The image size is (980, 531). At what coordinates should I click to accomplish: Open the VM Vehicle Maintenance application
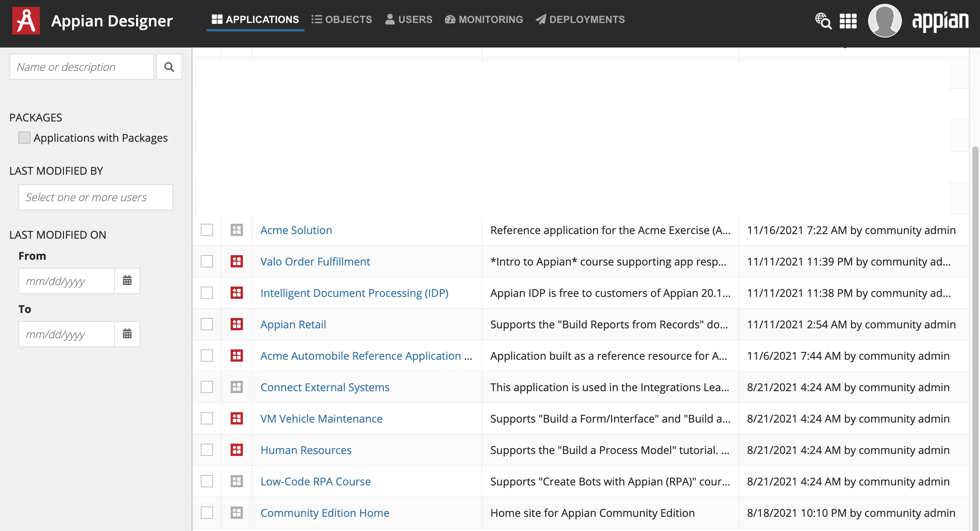pos(321,418)
